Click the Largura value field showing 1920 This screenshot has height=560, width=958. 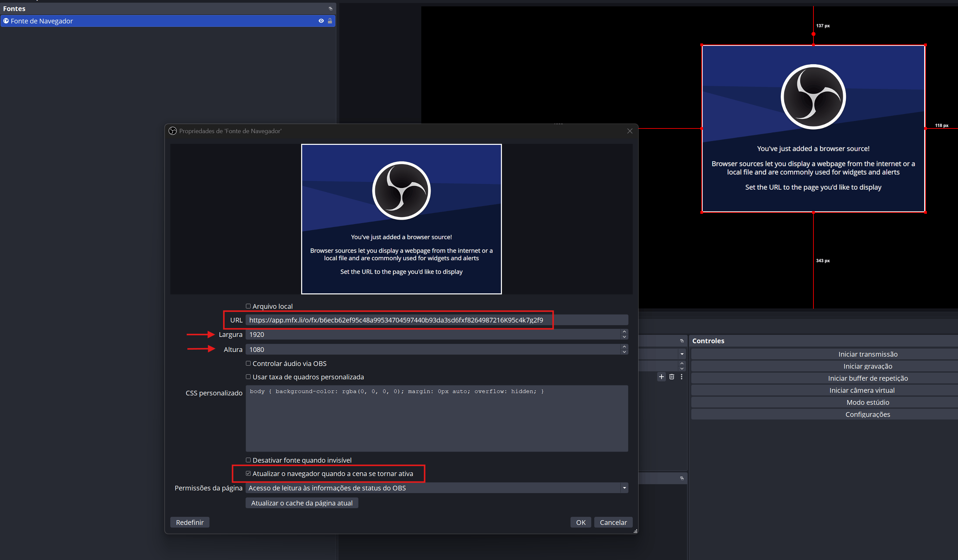[x=433, y=335]
